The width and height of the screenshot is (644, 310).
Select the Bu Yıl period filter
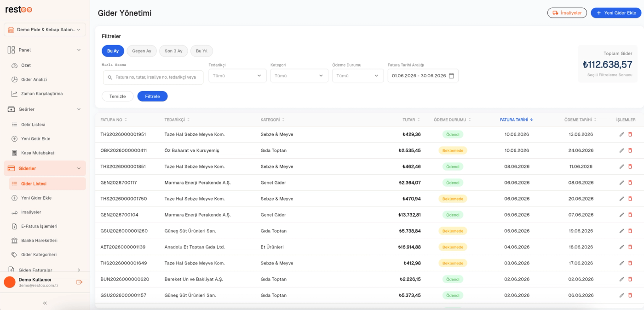tap(201, 51)
